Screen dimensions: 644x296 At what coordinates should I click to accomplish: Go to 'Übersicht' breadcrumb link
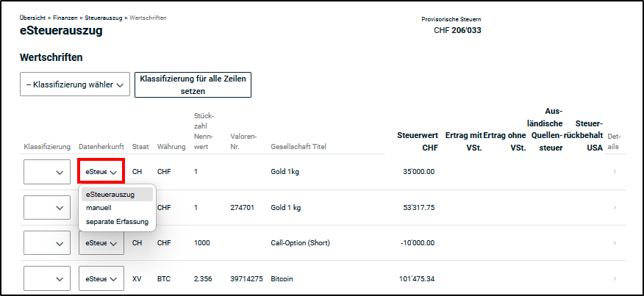pos(33,18)
